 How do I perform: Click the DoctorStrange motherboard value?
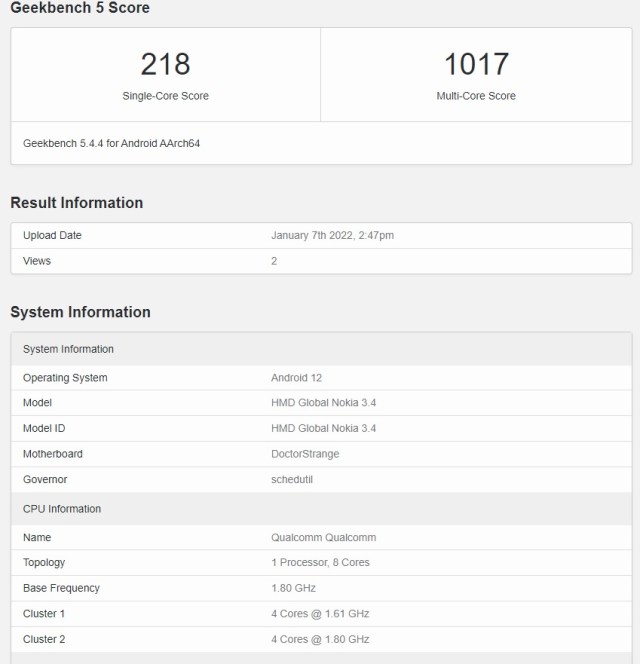(x=305, y=454)
